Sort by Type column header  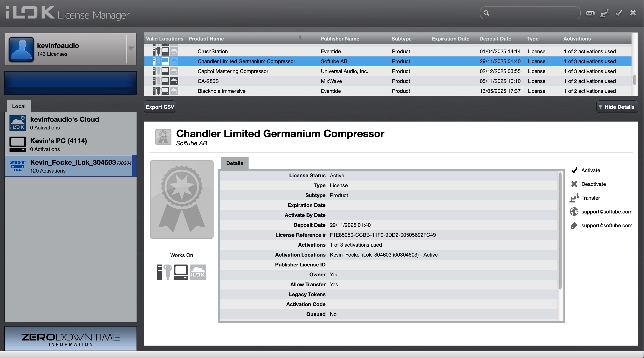[x=533, y=39]
